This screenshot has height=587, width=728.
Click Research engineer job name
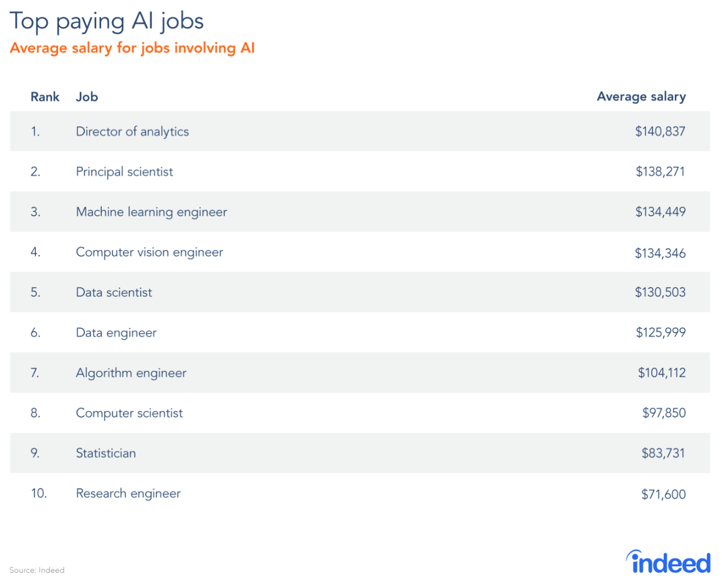point(128,493)
